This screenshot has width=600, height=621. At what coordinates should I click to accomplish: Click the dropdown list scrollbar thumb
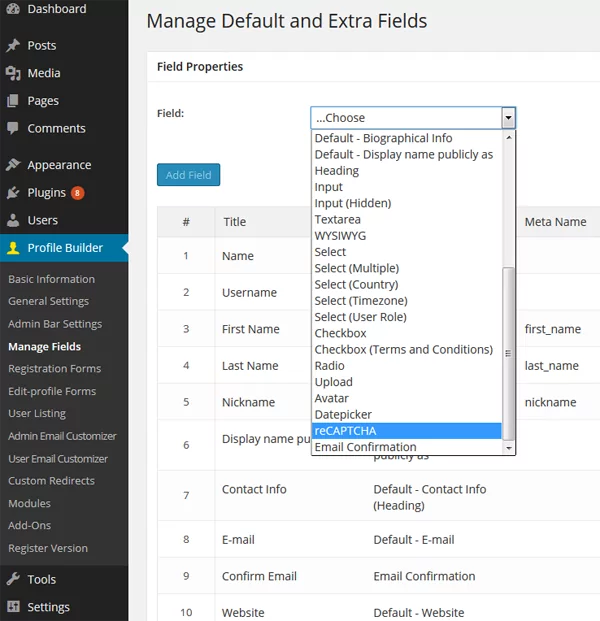[509, 353]
